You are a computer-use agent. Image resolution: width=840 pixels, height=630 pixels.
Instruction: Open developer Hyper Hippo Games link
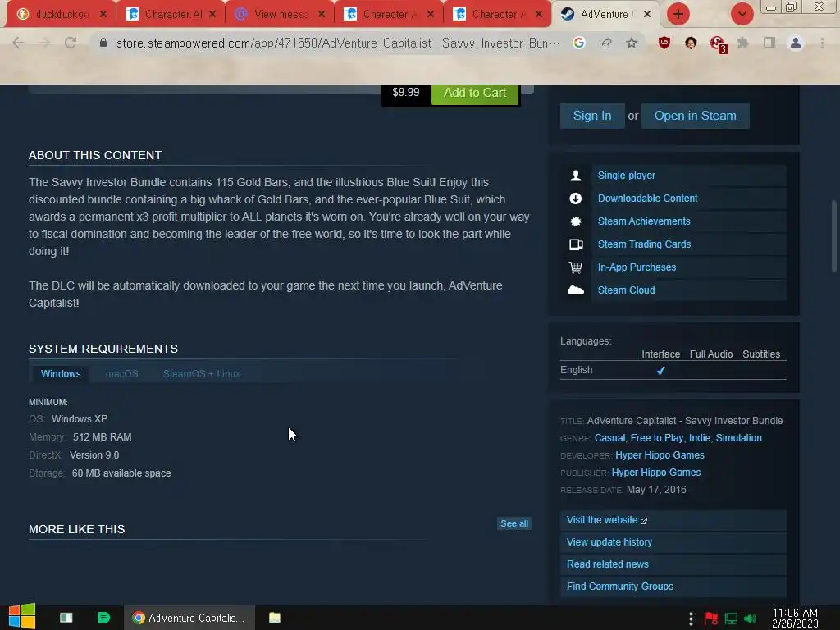(x=660, y=454)
